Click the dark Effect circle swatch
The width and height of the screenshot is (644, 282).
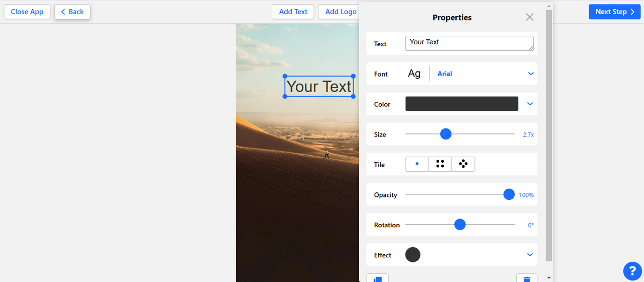413,255
